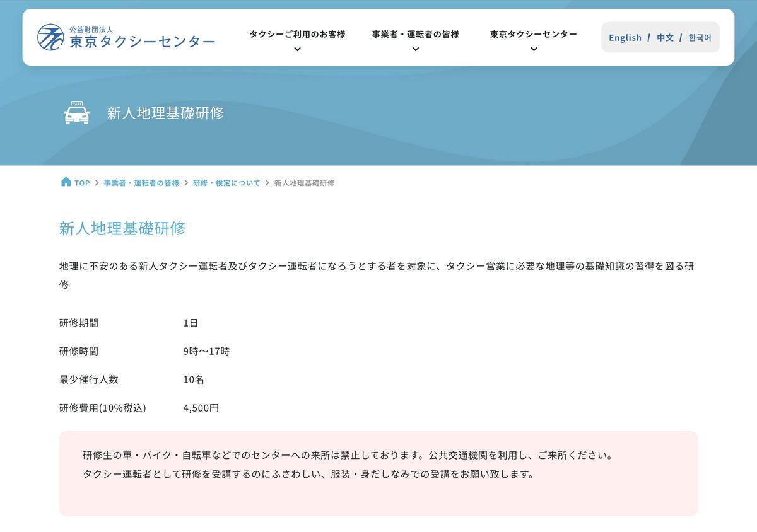Switch language to English
The width and height of the screenshot is (757, 532).
click(625, 38)
